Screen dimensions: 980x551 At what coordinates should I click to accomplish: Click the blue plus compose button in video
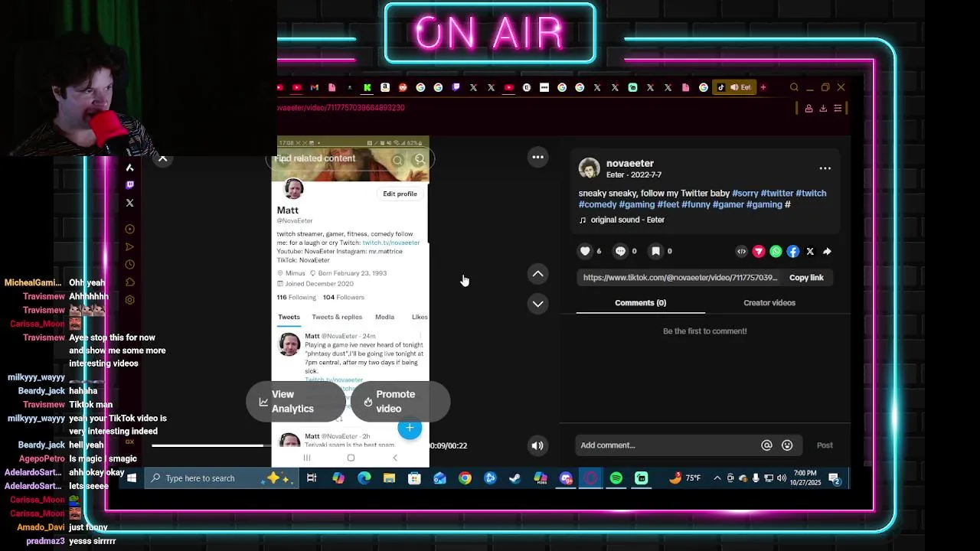click(410, 428)
